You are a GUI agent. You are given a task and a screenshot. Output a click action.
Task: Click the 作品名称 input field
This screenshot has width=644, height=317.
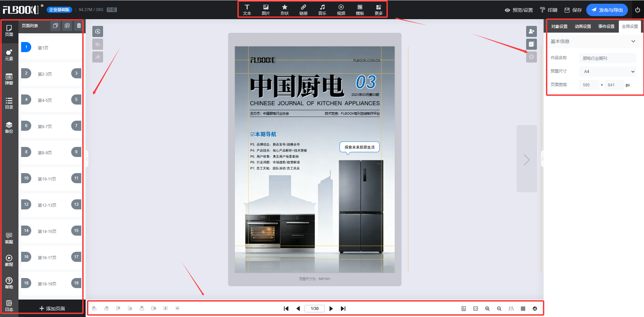tap(607, 58)
